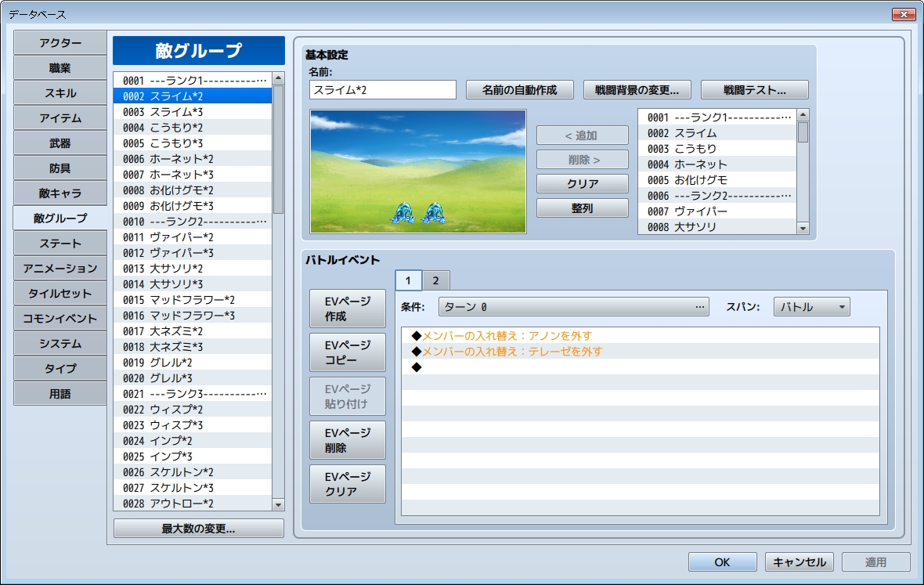Open the アニメーション tab

coord(60,268)
